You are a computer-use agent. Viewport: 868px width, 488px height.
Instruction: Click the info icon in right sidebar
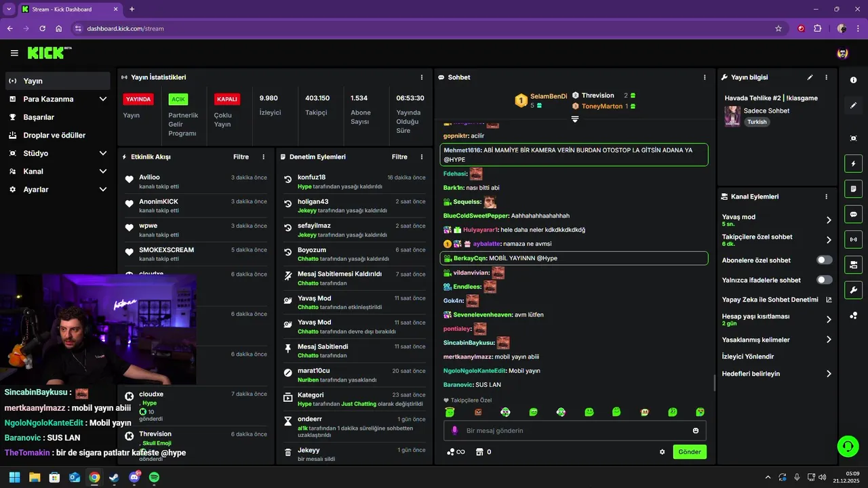pyautogui.click(x=853, y=80)
